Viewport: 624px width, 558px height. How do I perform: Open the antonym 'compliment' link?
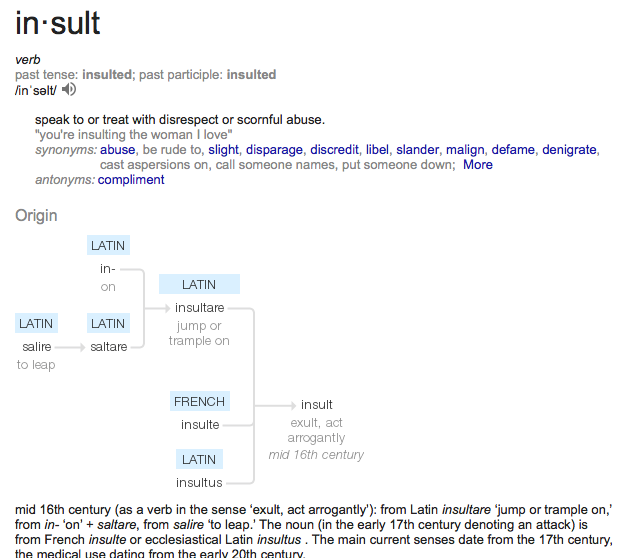pos(131,180)
